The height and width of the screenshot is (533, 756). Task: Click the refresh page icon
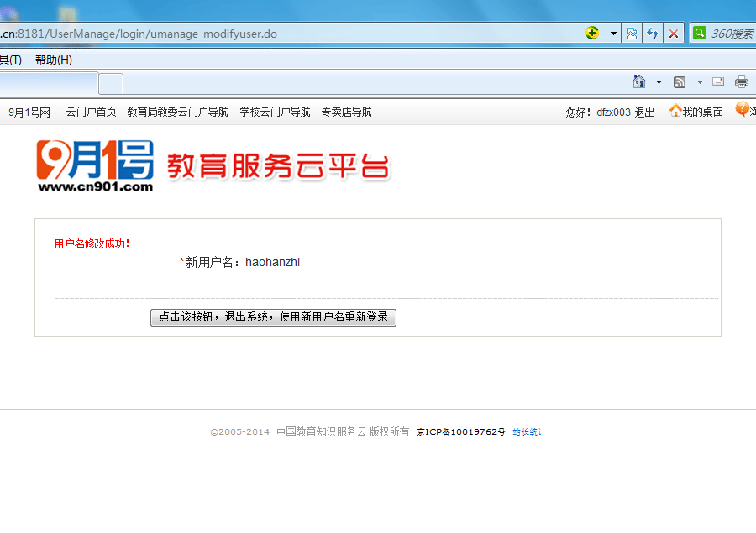pos(652,34)
